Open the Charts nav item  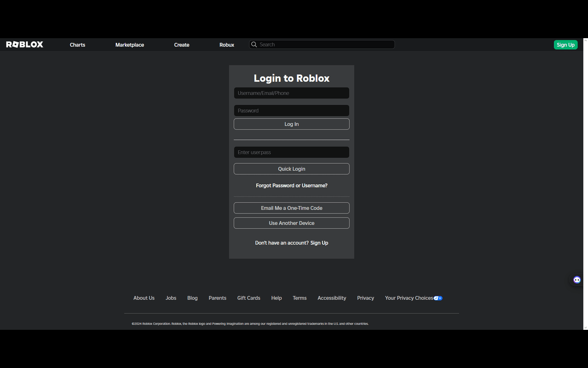click(x=78, y=45)
